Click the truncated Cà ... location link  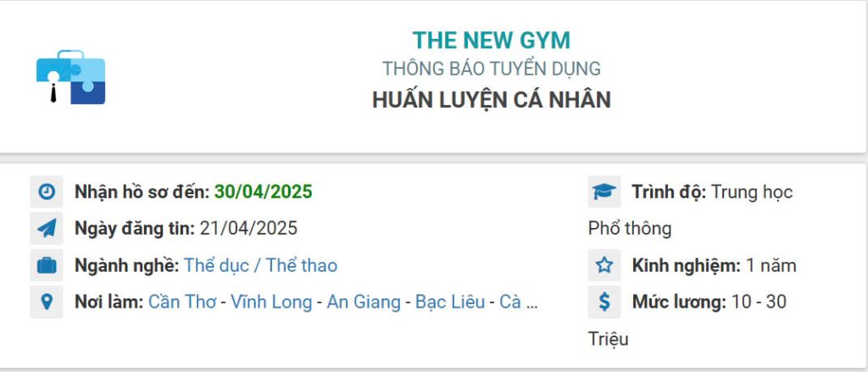coord(519,302)
